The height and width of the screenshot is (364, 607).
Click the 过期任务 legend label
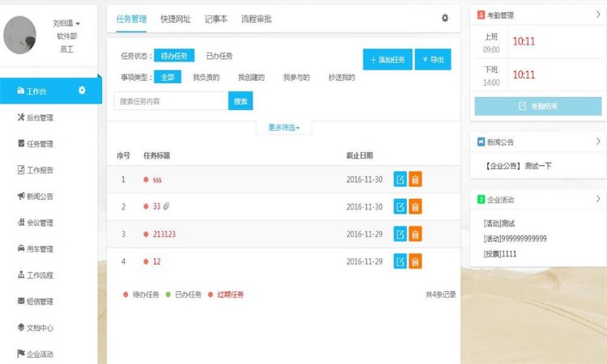pos(231,294)
